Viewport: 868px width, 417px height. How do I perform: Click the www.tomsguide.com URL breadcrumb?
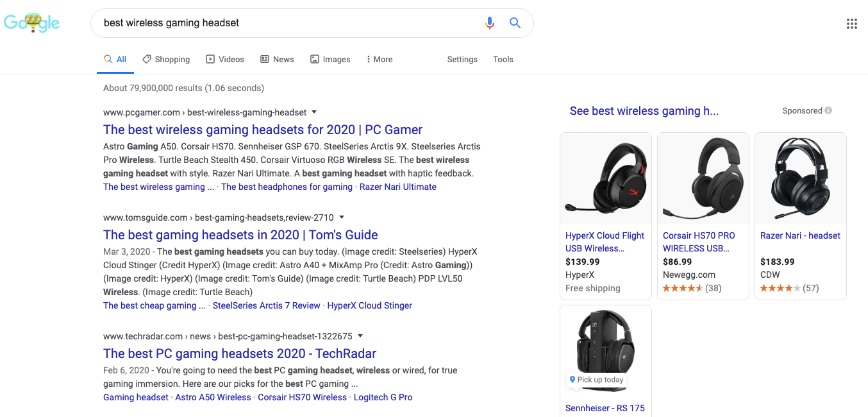pos(219,217)
